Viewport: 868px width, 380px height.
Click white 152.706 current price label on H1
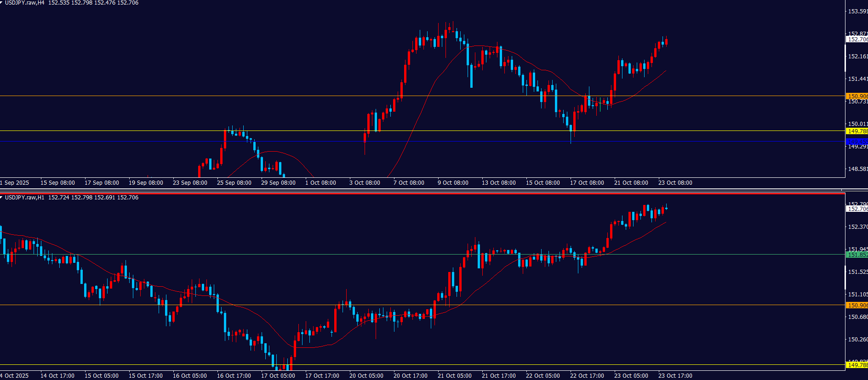(x=857, y=209)
